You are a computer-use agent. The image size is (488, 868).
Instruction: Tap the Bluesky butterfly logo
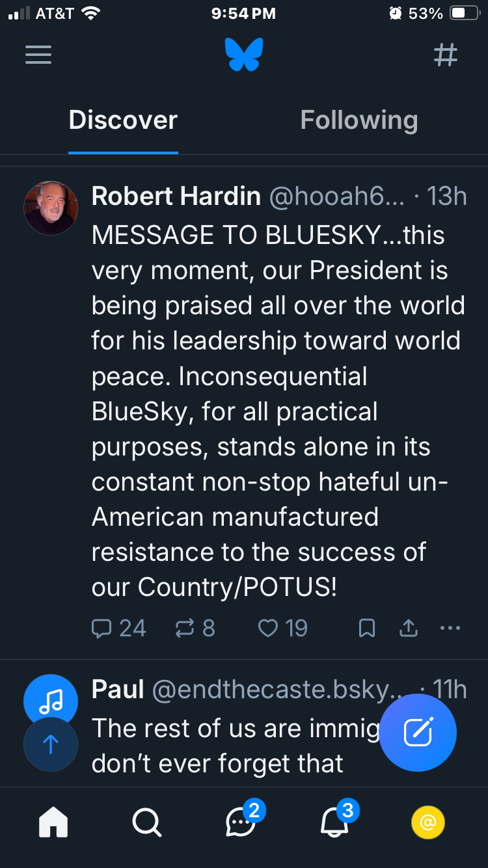(244, 55)
